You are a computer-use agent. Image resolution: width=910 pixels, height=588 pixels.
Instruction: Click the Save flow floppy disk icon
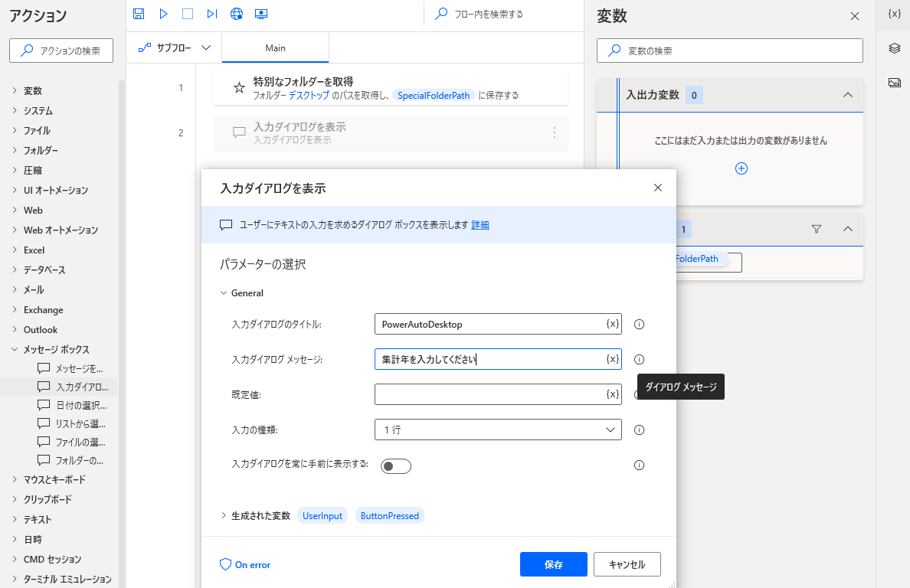pos(139,14)
